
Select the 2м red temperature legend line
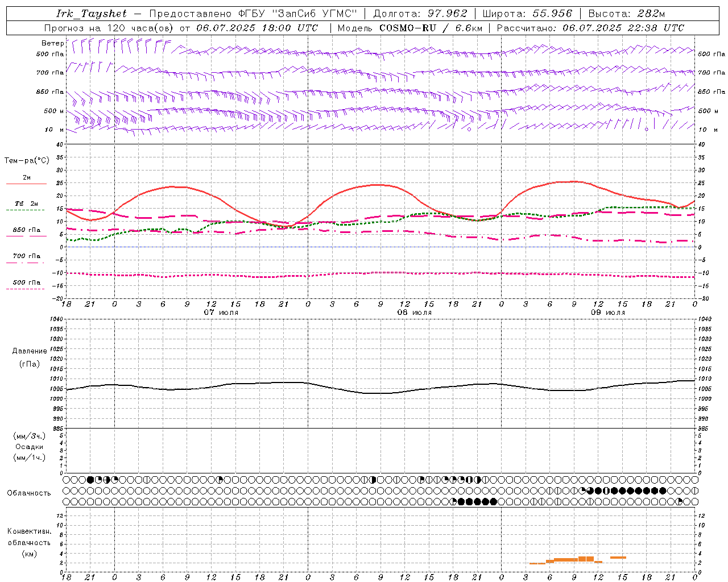point(26,184)
